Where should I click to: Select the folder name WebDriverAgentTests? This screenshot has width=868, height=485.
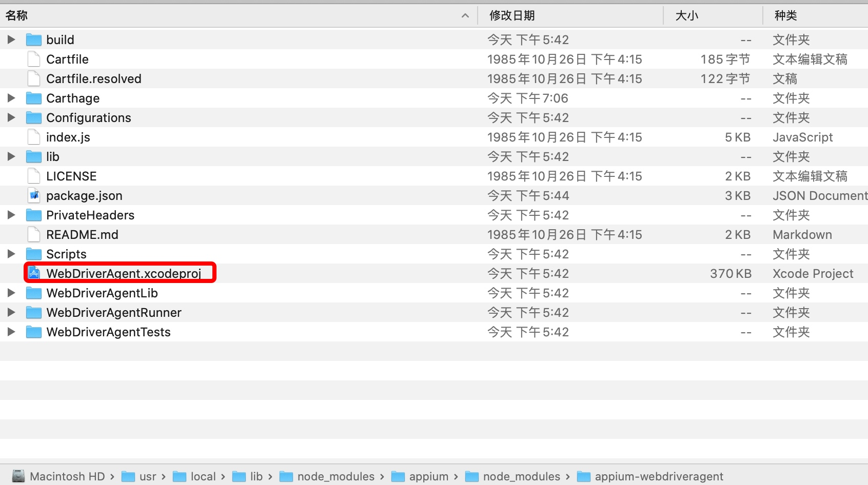tap(108, 332)
